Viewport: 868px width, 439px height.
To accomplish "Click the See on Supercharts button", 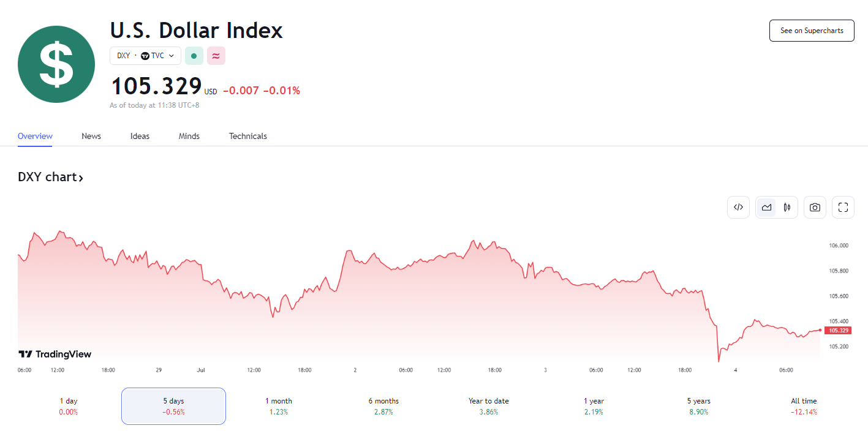I will pos(812,31).
